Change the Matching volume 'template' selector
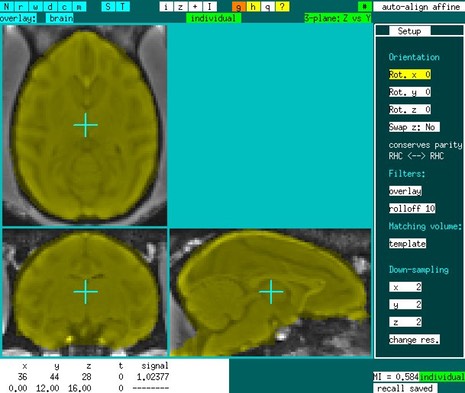Viewport: 465px width, 393px height. click(x=407, y=244)
